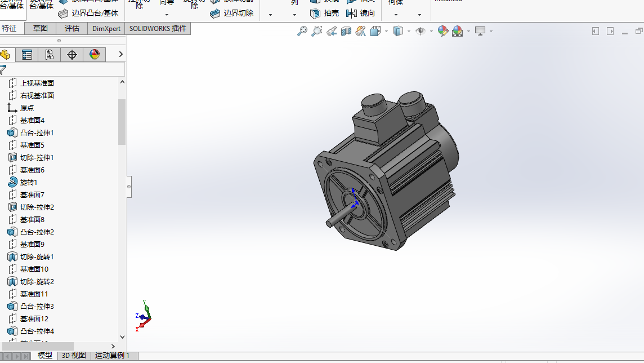Open dropdown arrow right of 边界切除
This screenshot has height=363, width=644.
(x=270, y=15)
